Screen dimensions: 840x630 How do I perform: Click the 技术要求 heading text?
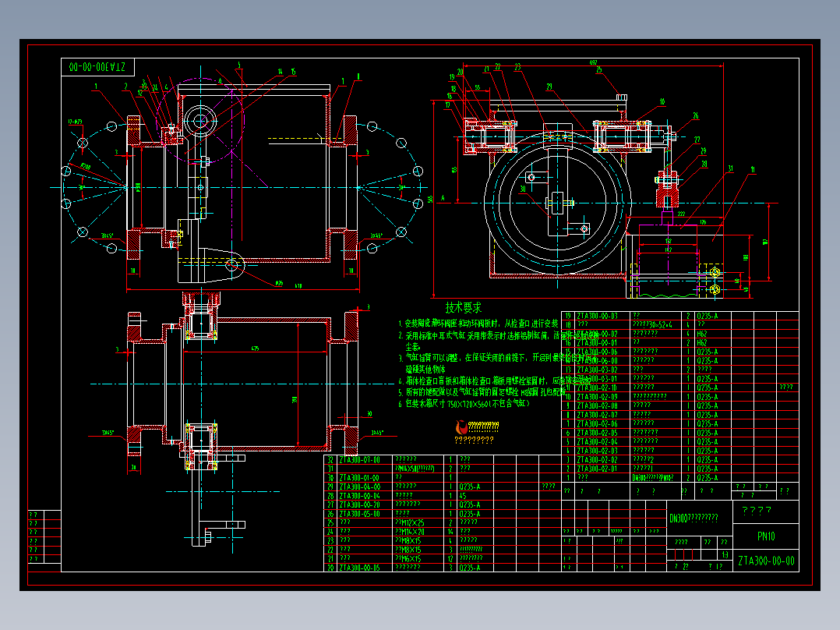(x=464, y=308)
